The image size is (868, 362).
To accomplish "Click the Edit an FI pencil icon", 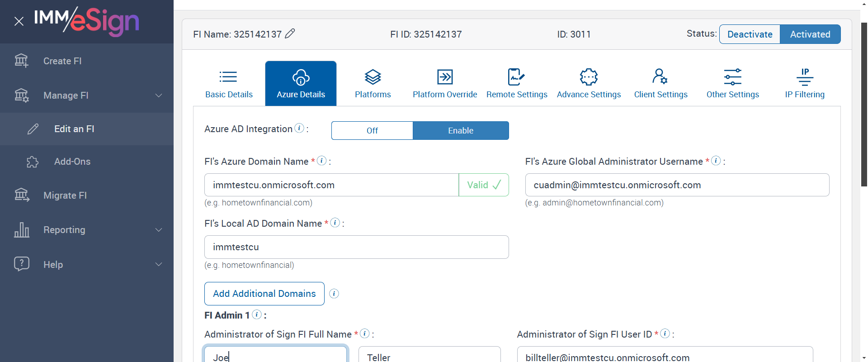I will 33,129.
